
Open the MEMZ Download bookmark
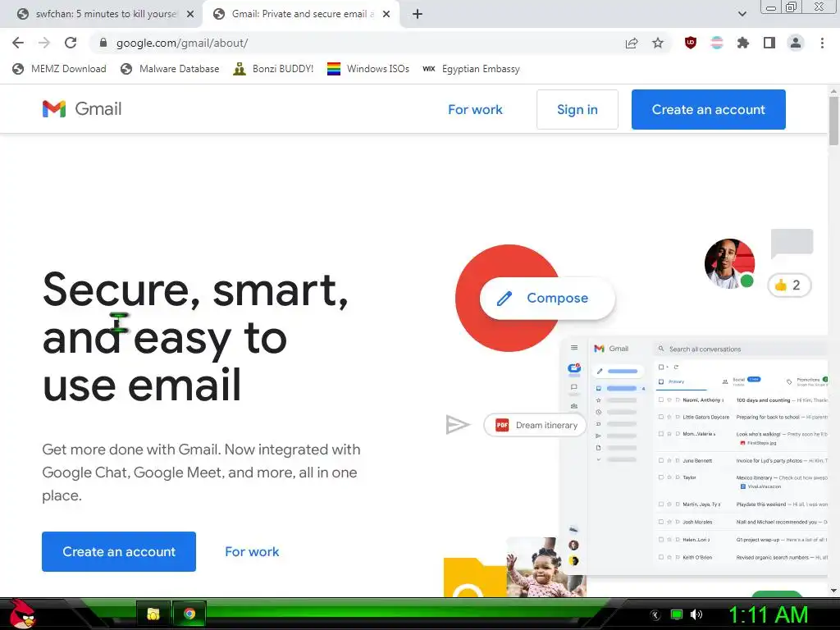point(59,69)
